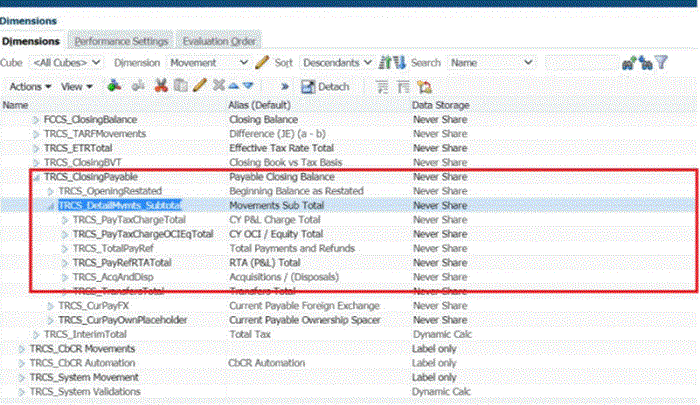700x405 pixels.
Task: Open the Sort dropdown showing Descendants
Action: (x=337, y=63)
